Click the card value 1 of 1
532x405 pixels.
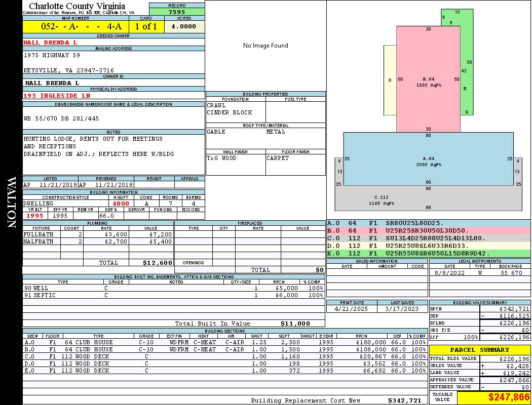[146, 26]
